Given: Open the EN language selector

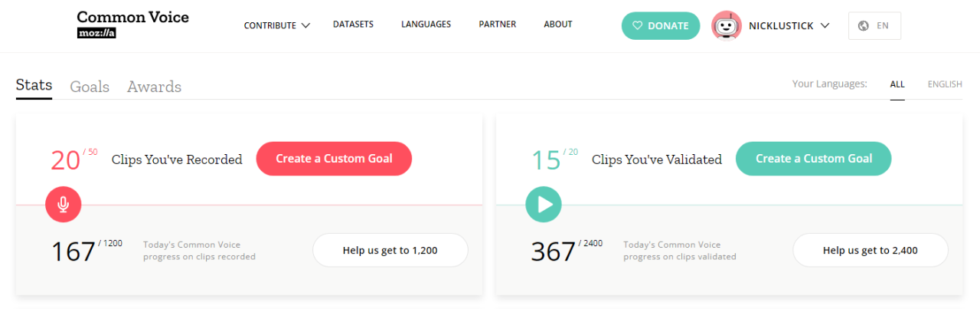Looking at the screenshot, I should (874, 25).
